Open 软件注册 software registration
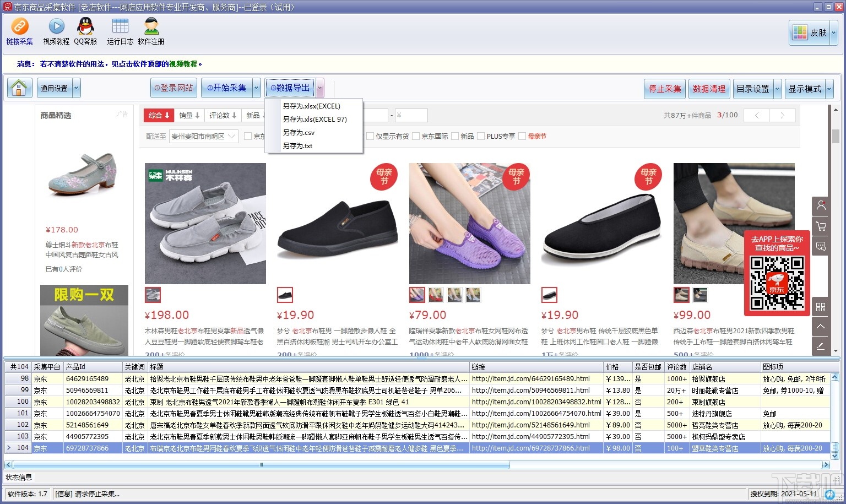The image size is (846, 504). coord(151,31)
